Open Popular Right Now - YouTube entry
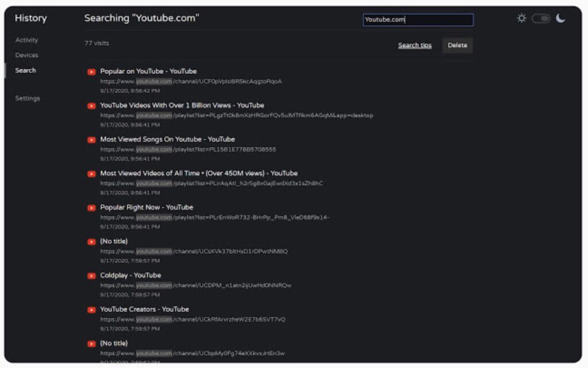This screenshot has height=368, width=588. [146, 207]
